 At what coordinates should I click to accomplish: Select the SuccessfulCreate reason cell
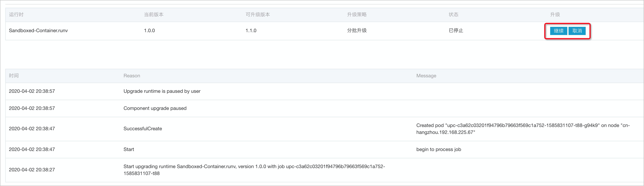click(143, 129)
